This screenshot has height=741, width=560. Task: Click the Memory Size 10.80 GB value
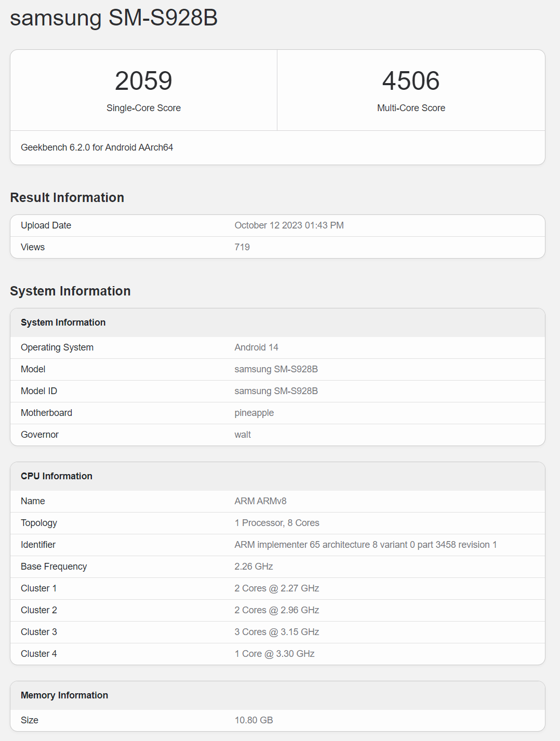coord(253,720)
